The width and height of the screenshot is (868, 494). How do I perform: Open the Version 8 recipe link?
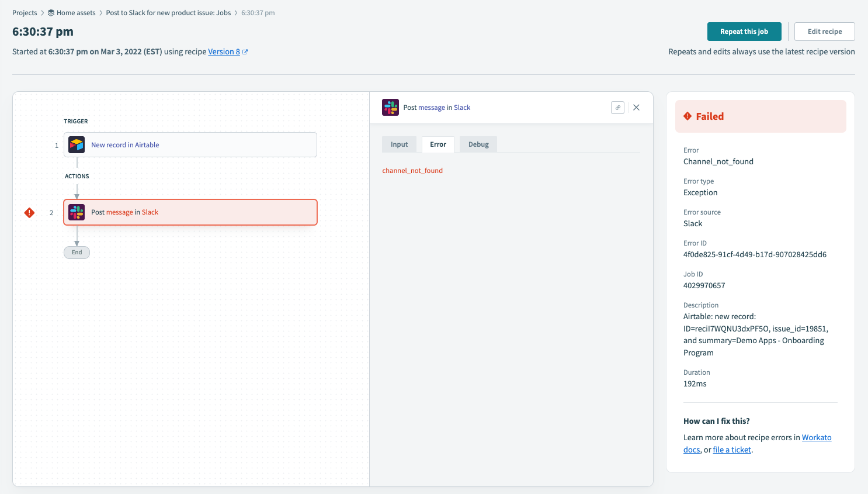[224, 52]
